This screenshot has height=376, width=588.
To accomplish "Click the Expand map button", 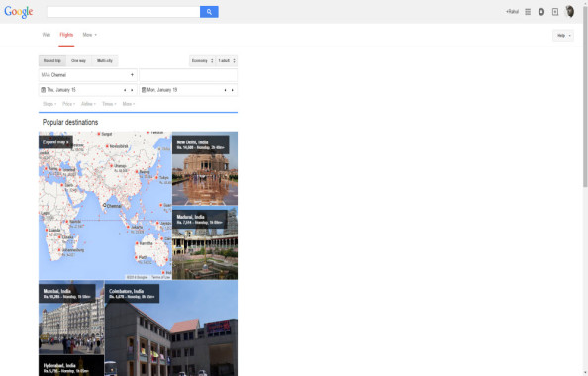I will point(55,142).
